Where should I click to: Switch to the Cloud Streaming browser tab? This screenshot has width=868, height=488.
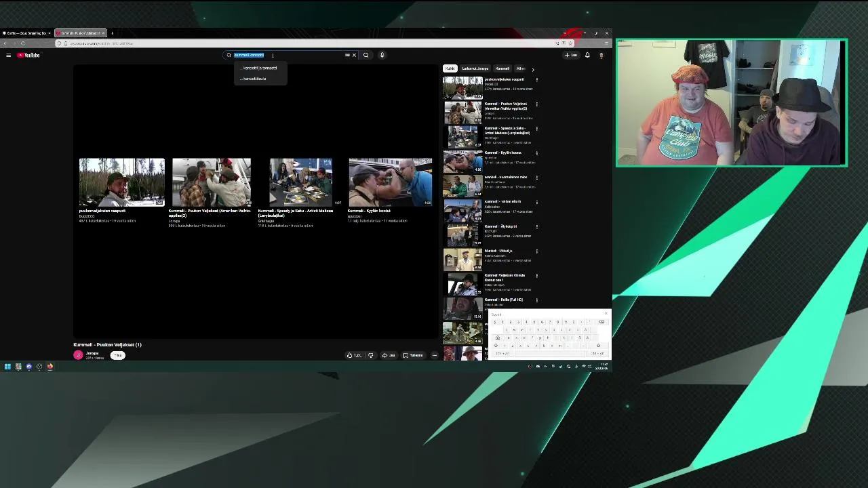(x=27, y=33)
